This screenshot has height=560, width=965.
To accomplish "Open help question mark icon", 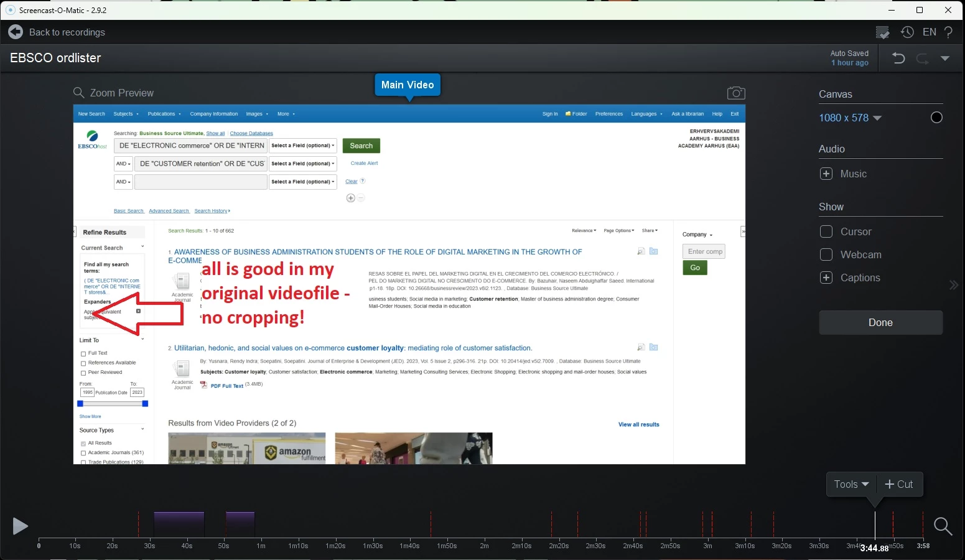I will (x=948, y=32).
